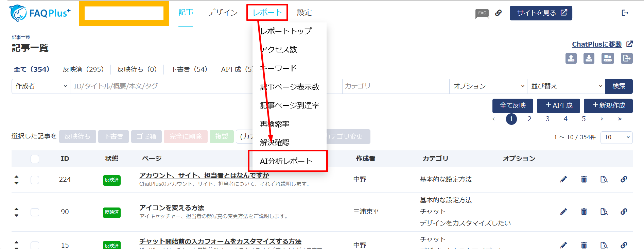This screenshot has height=249, width=644.
Task: Click the layout panel icon button
Action: click(608, 58)
